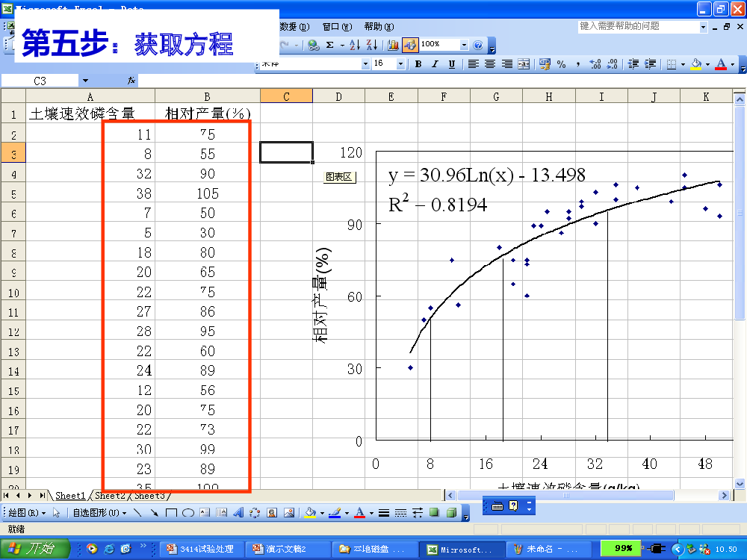This screenshot has height=560, width=747.
Task: Click the Merge and Center icon
Action: coord(524,63)
